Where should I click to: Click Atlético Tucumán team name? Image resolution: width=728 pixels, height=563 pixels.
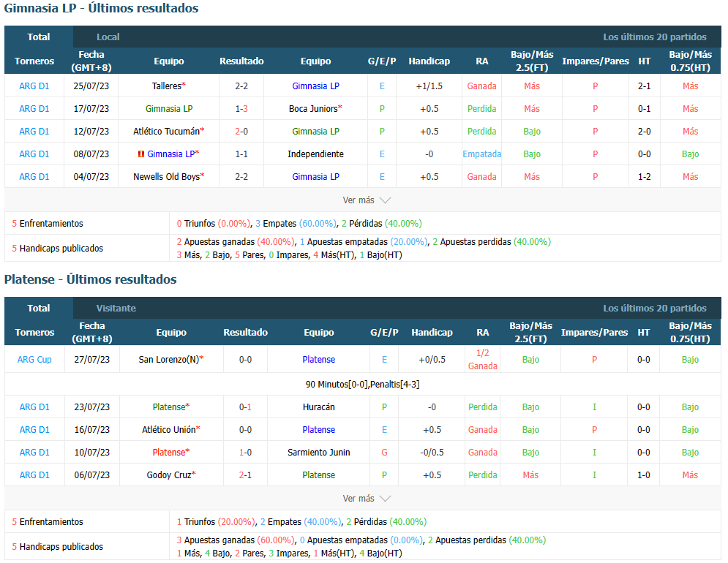tap(167, 132)
